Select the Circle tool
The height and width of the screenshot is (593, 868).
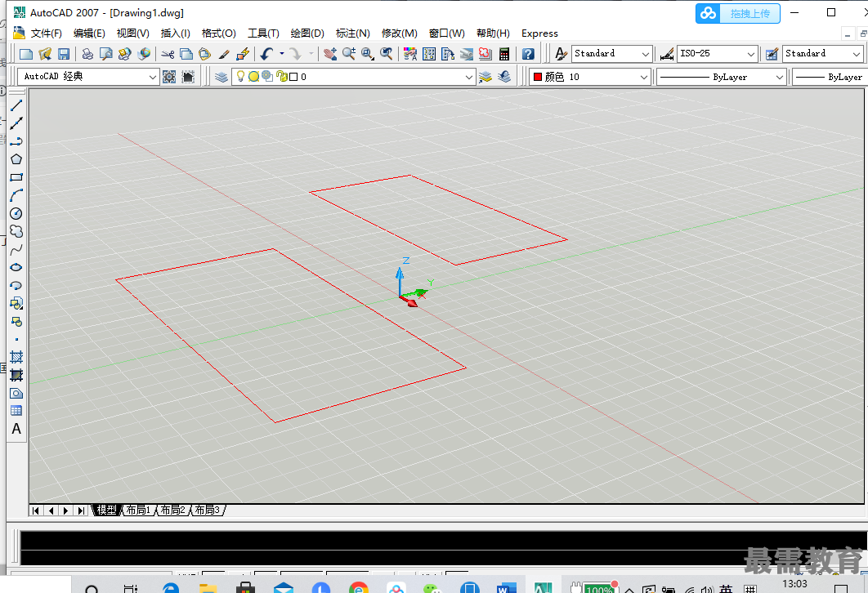pyautogui.click(x=16, y=213)
